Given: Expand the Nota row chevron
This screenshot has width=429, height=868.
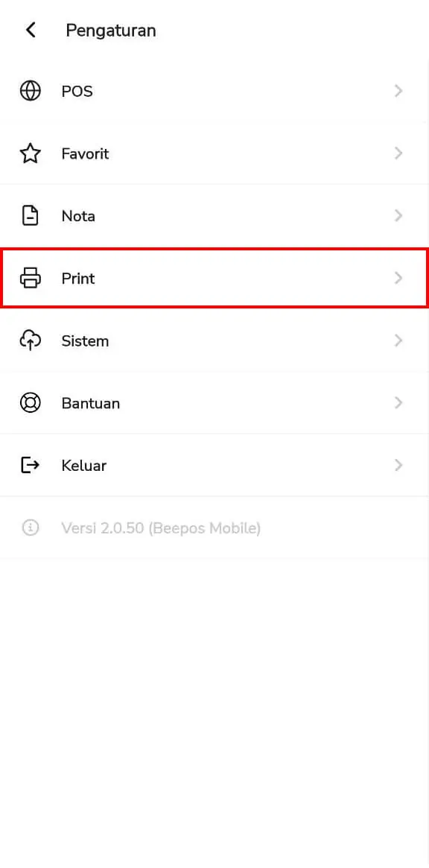Looking at the screenshot, I should click(x=398, y=216).
